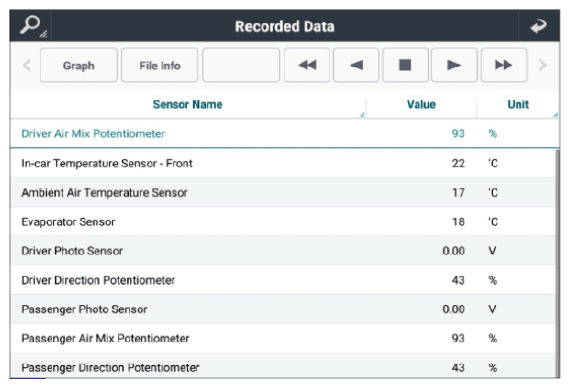Image resolution: width=570 pixels, height=388 pixels.
Task: Select Passenger Photo Sensor row
Action: coord(283,309)
